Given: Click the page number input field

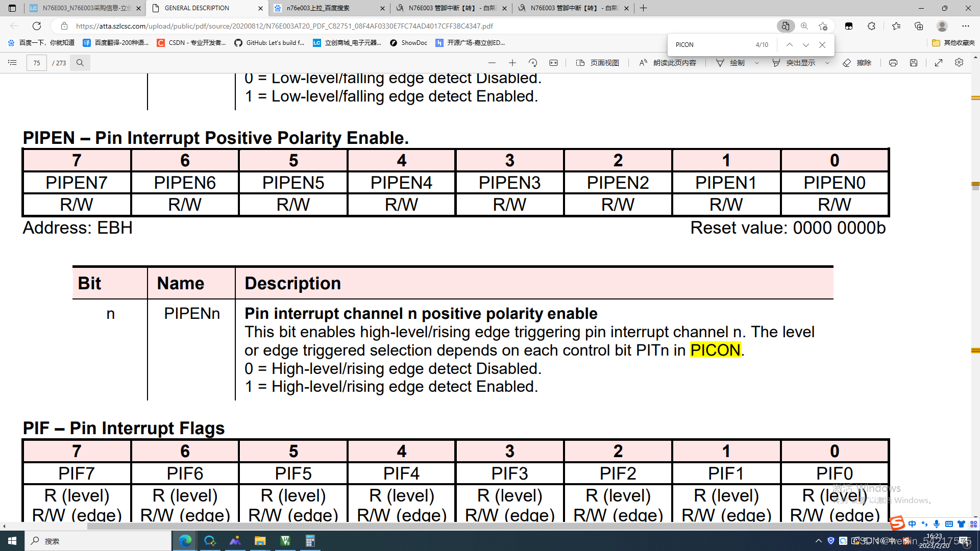Looking at the screenshot, I should click(37, 63).
